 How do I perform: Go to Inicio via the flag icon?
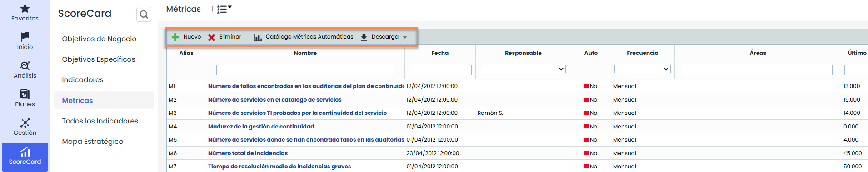25,41
